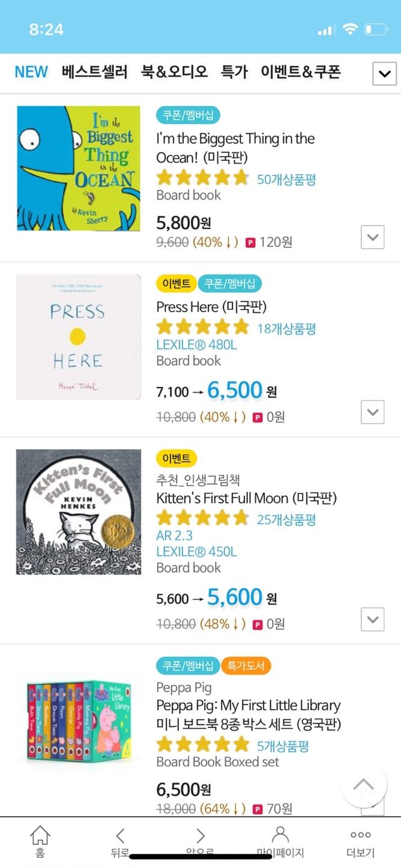Screen dimensions: 401x868
Task: Tap the round scroll-to-top arrow button
Action: pyautogui.click(x=363, y=784)
